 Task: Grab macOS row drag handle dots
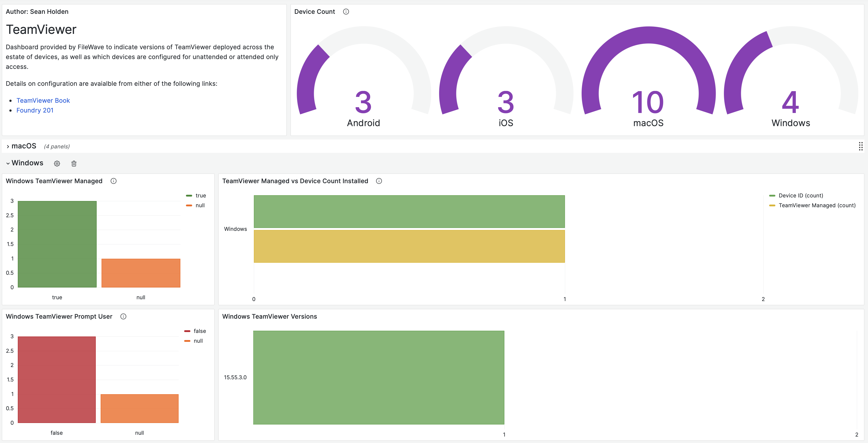click(861, 146)
